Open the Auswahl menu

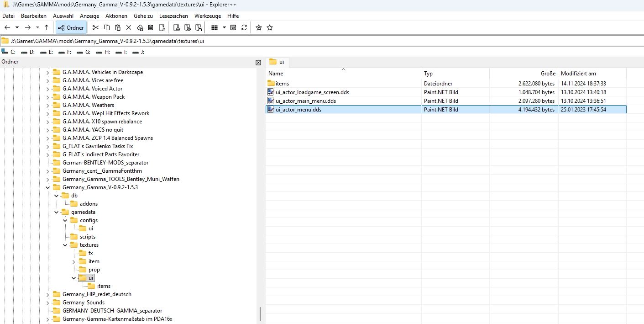63,16
